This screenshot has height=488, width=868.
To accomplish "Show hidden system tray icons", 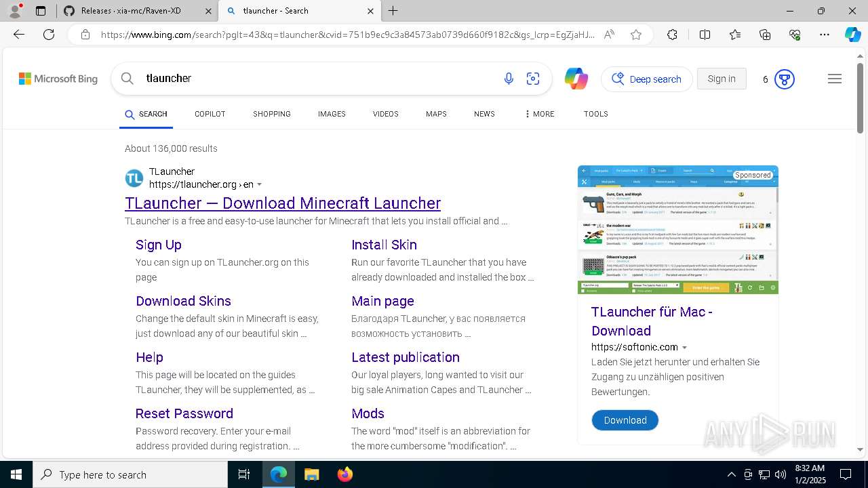I will click(x=731, y=474).
